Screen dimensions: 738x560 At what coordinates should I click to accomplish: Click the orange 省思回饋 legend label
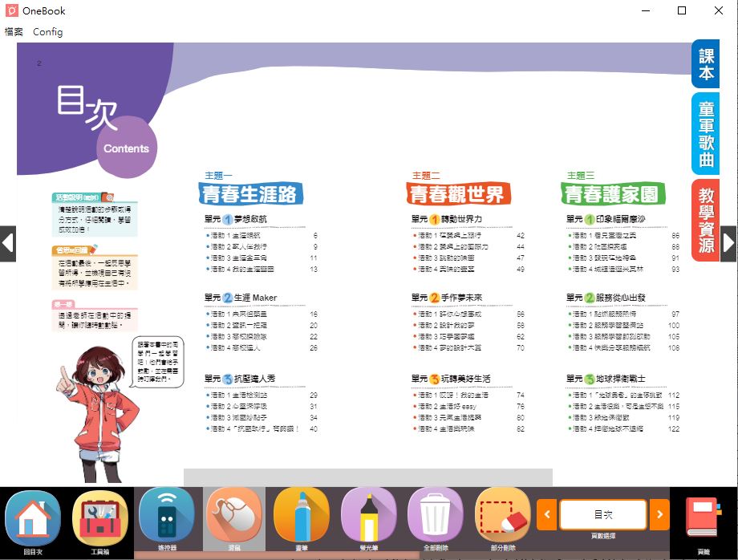[75, 250]
